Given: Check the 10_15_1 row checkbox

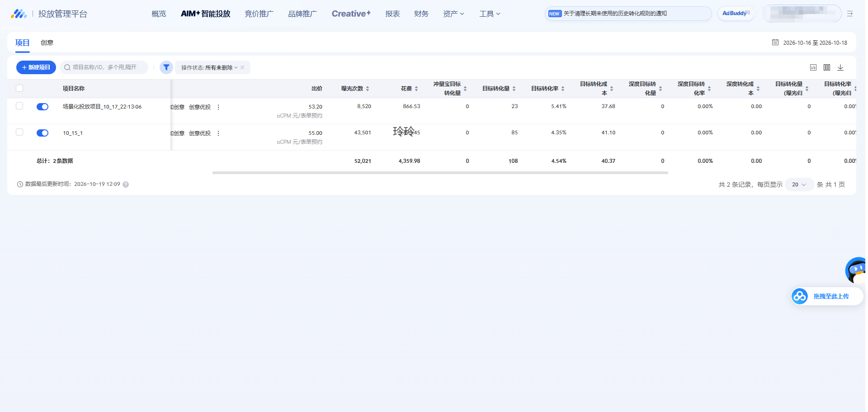Looking at the screenshot, I should pos(19,132).
